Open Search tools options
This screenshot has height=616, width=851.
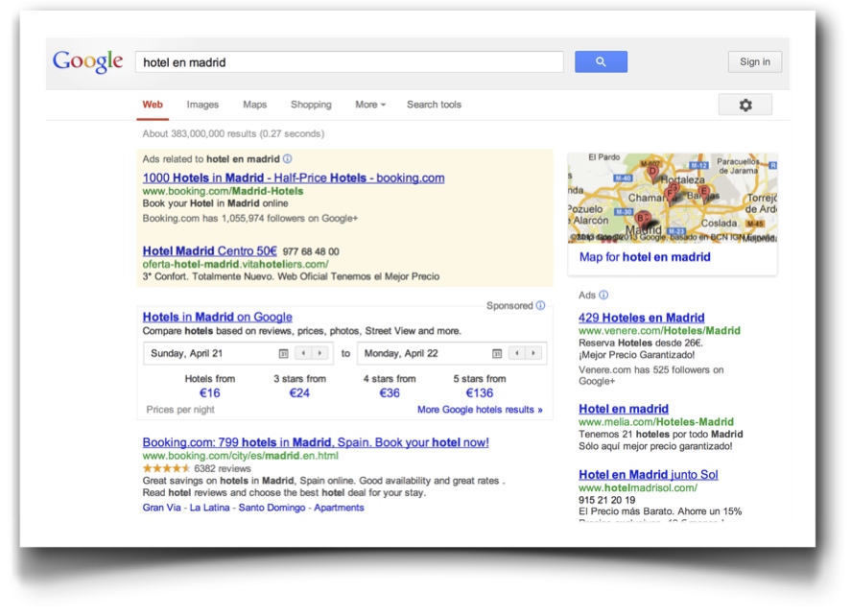(x=434, y=105)
